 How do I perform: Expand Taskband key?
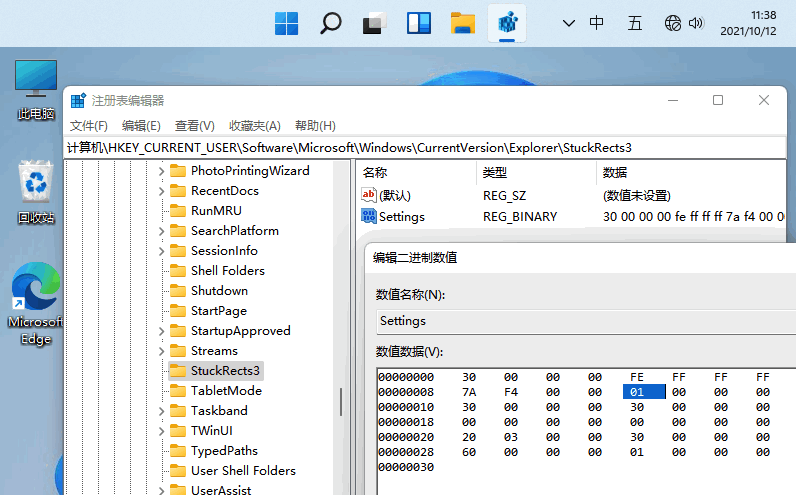click(161, 411)
